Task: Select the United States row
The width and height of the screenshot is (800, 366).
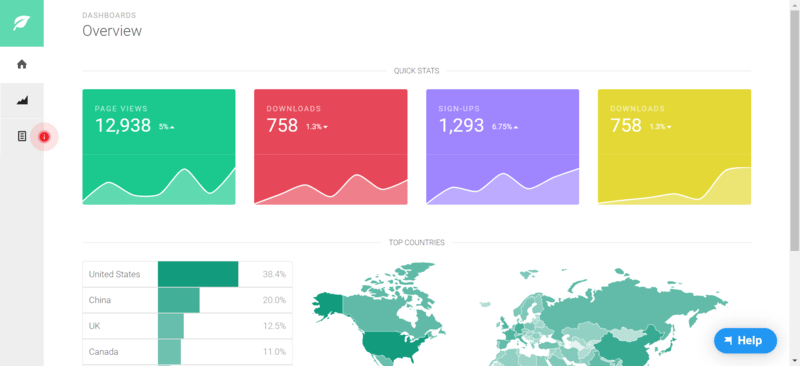Action: point(187,274)
